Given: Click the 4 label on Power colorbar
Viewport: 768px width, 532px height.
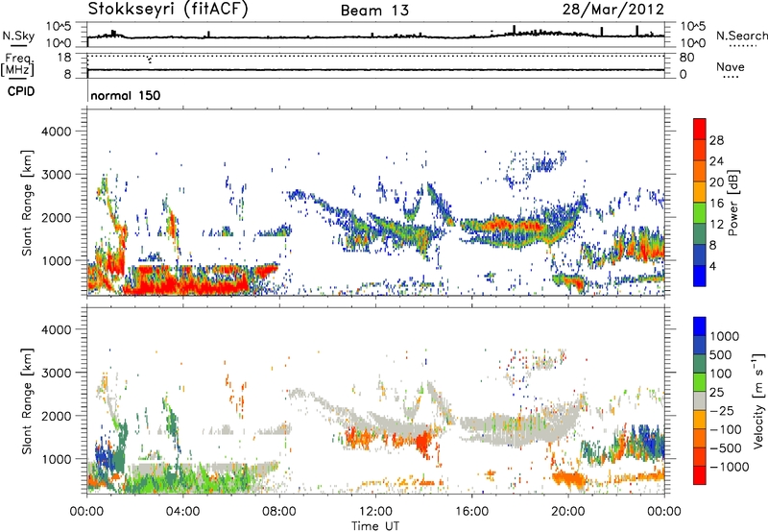Looking at the screenshot, I should [x=712, y=266].
